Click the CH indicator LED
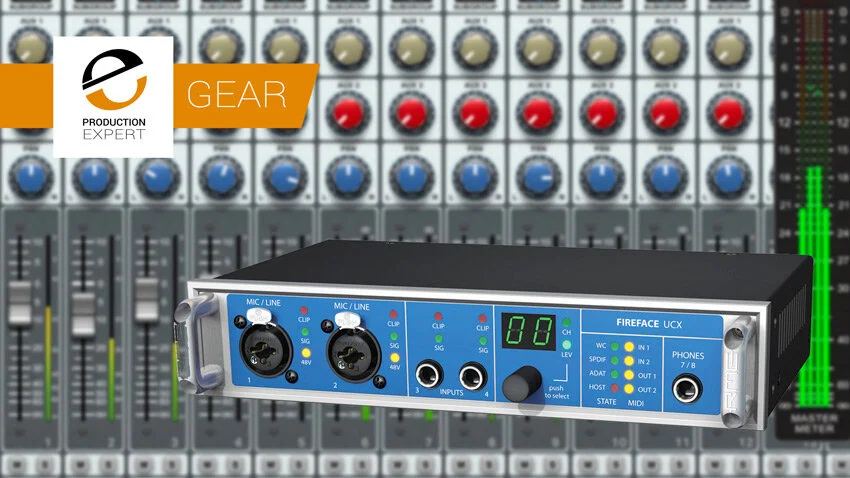 566,322
